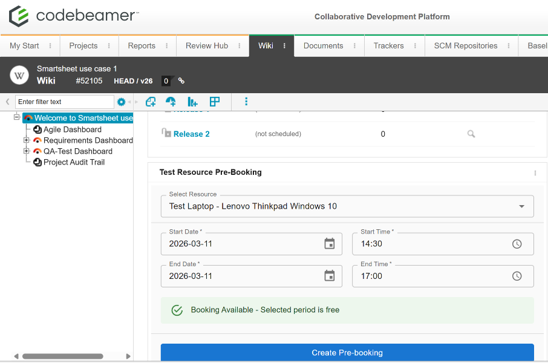Open Projects tab options menu
The image size is (548, 363).
point(109,46)
